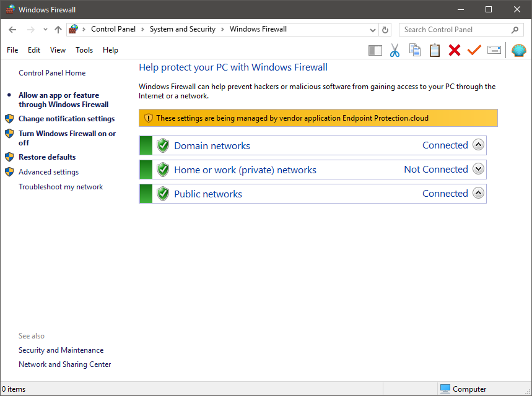Click the chevron before Control Panel breadcrumb
This screenshot has height=396, width=532.
click(84, 30)
